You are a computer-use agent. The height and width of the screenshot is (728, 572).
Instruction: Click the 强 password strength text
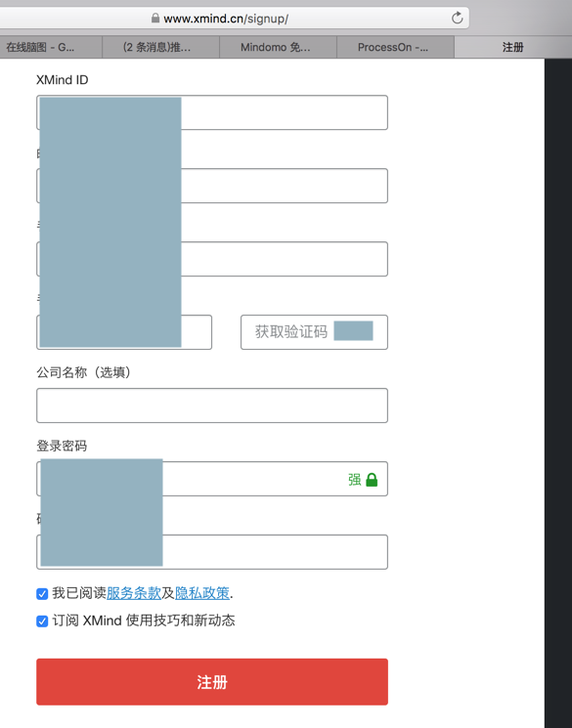pos(355,480)
